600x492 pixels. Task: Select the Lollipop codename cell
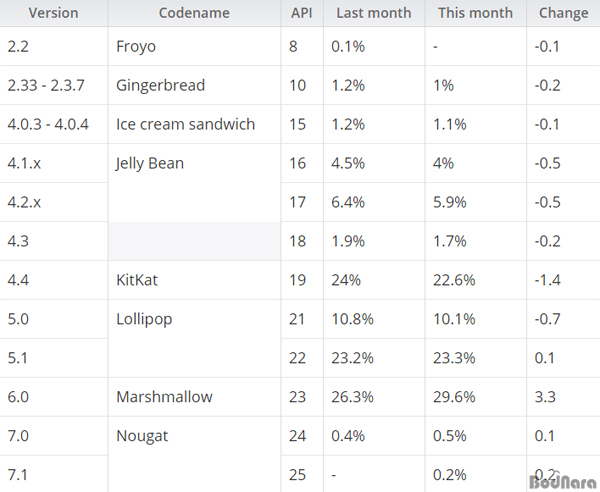click(x=194, y=338)
